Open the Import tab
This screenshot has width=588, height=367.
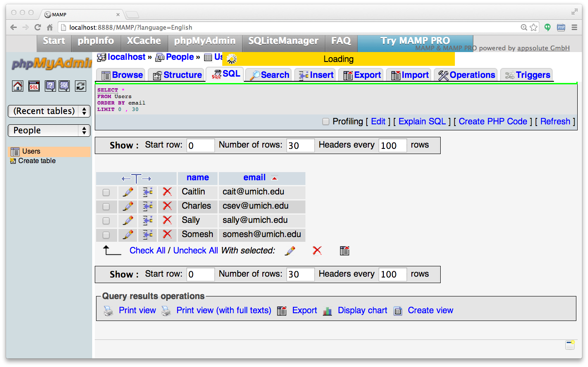(x=409, y=75)
